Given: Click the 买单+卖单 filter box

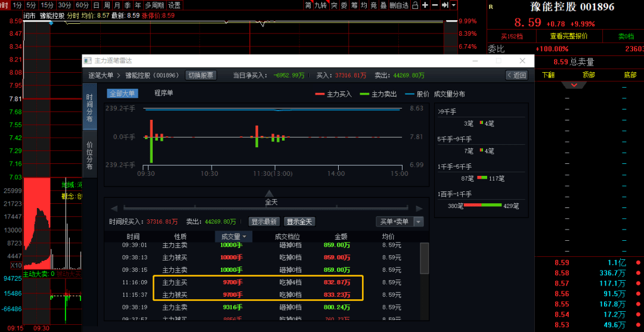Looking at the screenshot, I should [395, 222].
